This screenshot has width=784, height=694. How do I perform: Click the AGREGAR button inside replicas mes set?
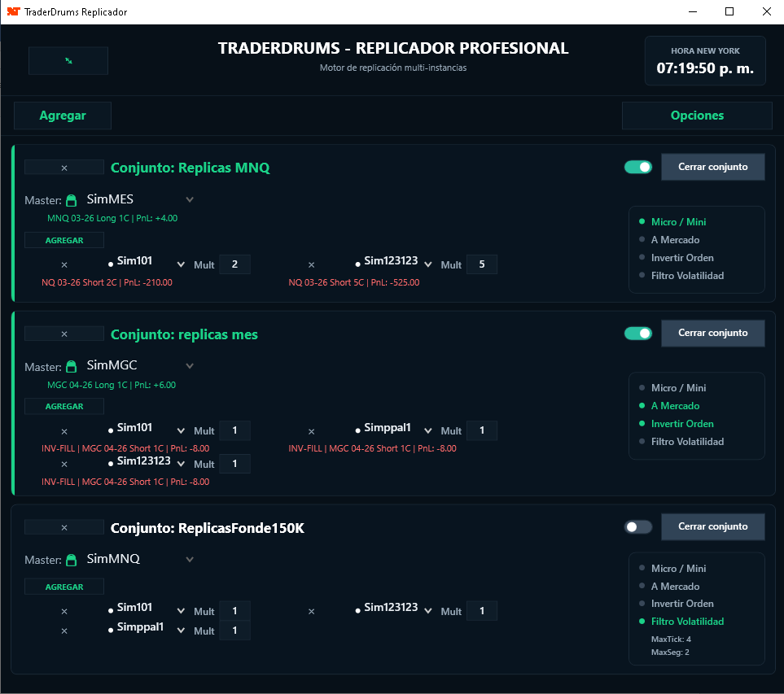[x=64, y=405]
